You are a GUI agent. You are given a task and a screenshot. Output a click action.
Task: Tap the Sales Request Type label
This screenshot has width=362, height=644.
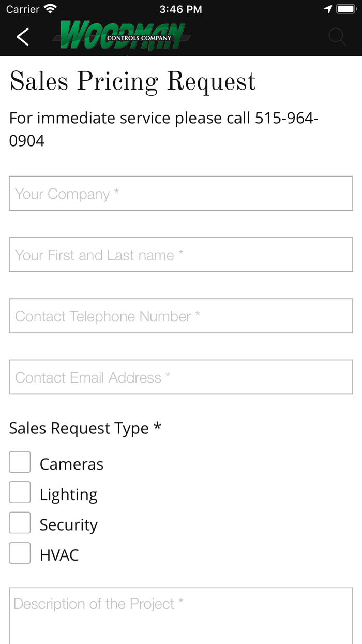[84, 428]
